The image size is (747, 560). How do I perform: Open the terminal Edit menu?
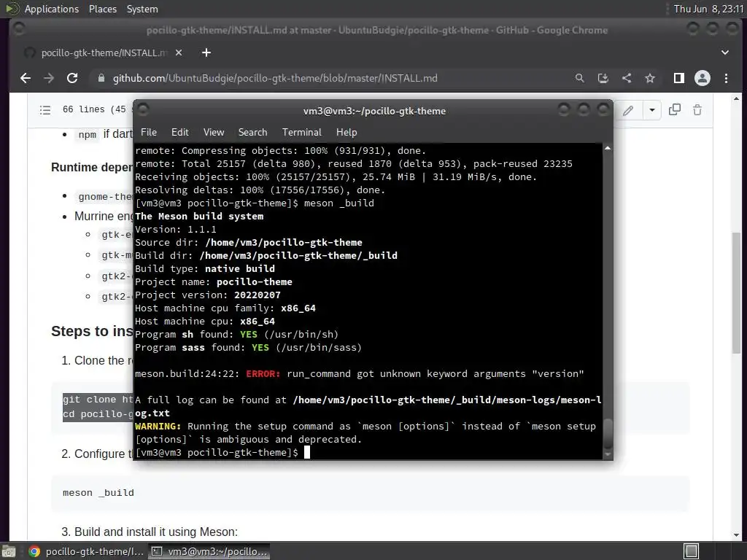(x=180, y=132)
